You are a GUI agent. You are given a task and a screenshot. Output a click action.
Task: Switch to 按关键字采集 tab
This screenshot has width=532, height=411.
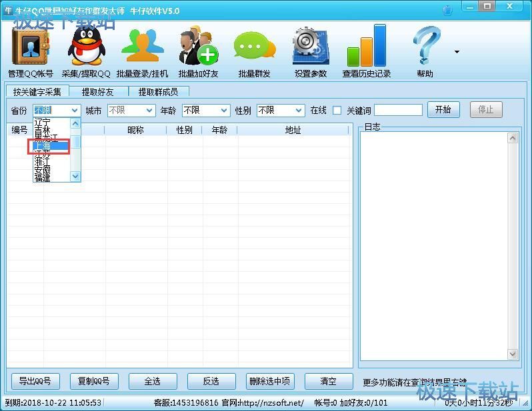point(37,91)
